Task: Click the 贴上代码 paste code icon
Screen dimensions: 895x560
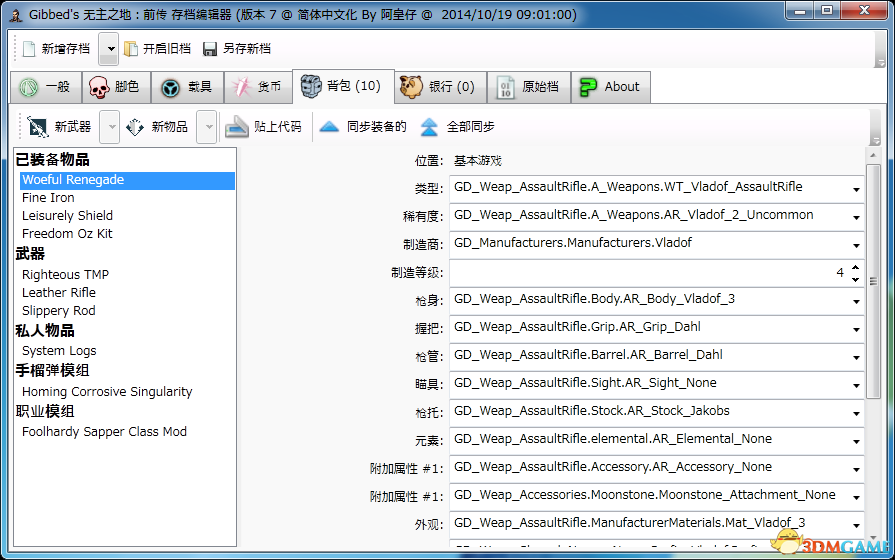Action: [x=236, y=127]
